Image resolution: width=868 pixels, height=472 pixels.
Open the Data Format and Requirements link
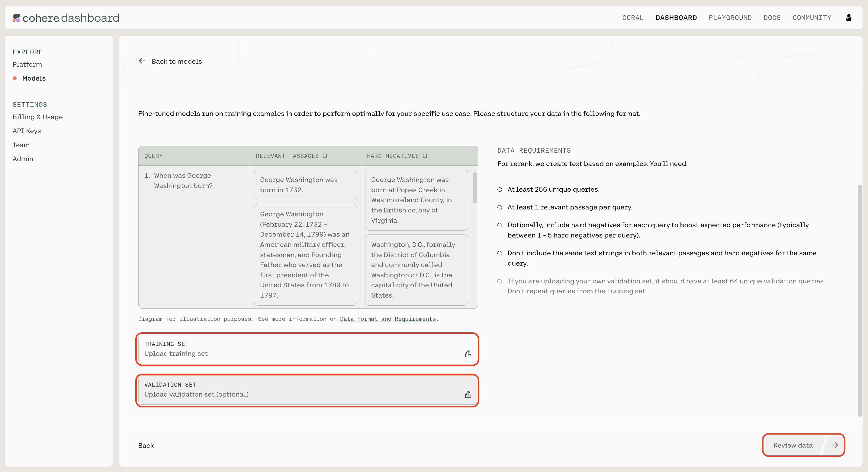tap(387, 319)
